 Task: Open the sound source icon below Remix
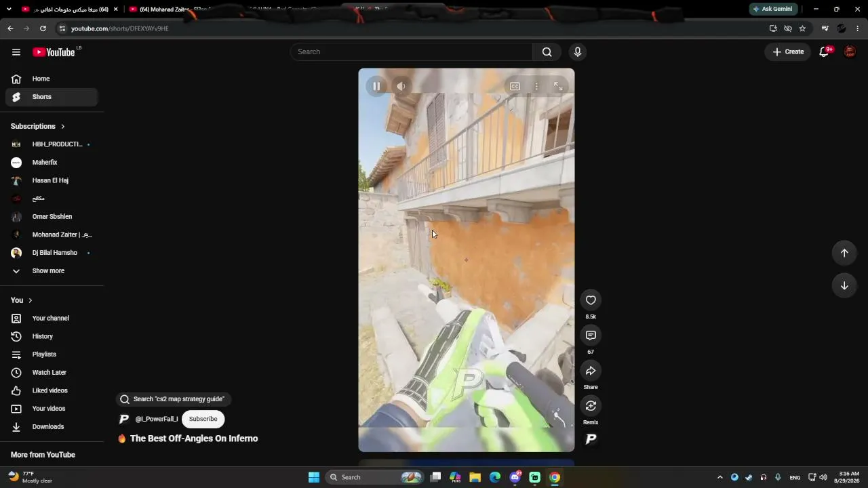pos(591,439)
